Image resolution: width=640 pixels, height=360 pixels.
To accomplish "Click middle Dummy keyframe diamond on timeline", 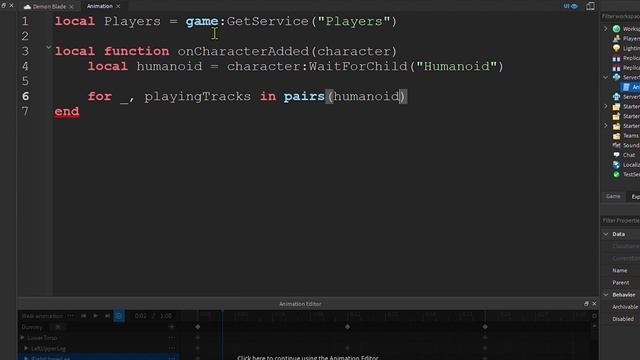I will (347, 327).
